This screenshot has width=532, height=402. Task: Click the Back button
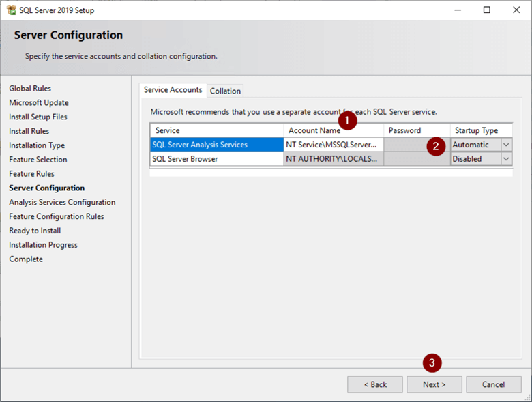click(x=374, y=384)
